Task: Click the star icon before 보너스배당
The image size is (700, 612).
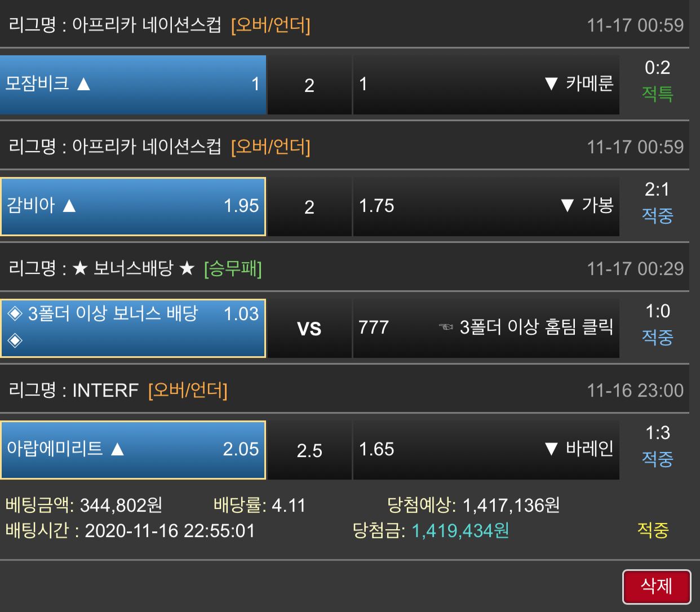Action: coord(80,268)
